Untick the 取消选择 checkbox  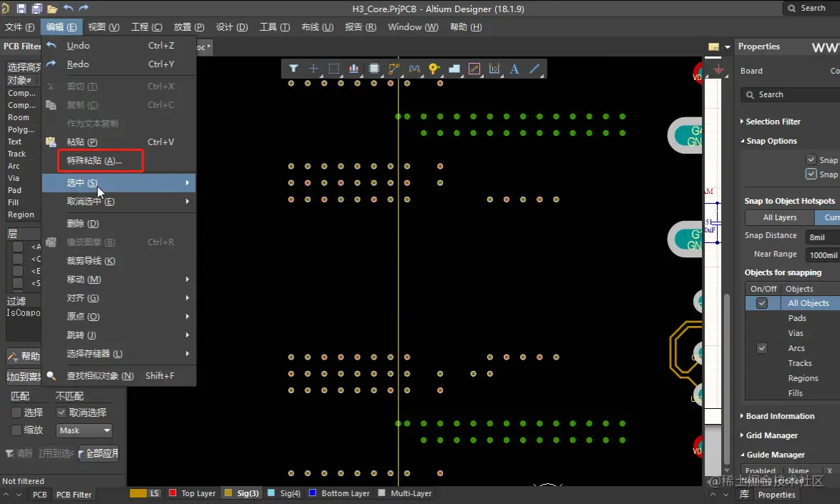(61, 412)
